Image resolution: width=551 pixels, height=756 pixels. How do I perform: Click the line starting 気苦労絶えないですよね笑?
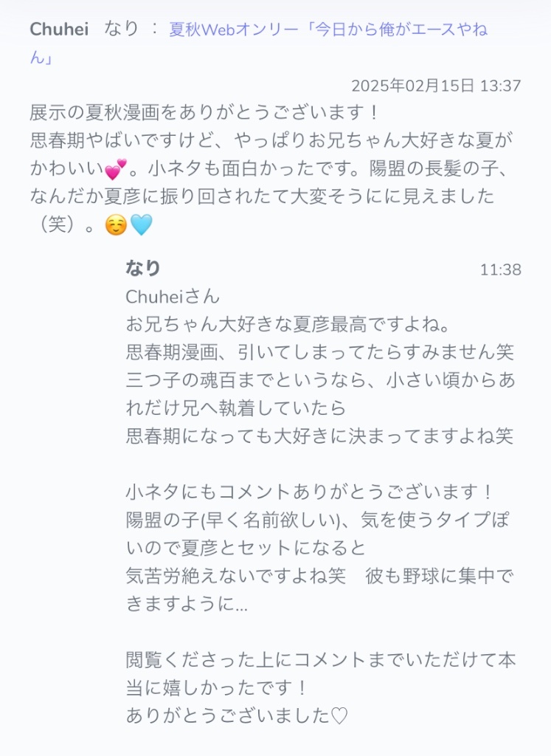coord(320,576)
